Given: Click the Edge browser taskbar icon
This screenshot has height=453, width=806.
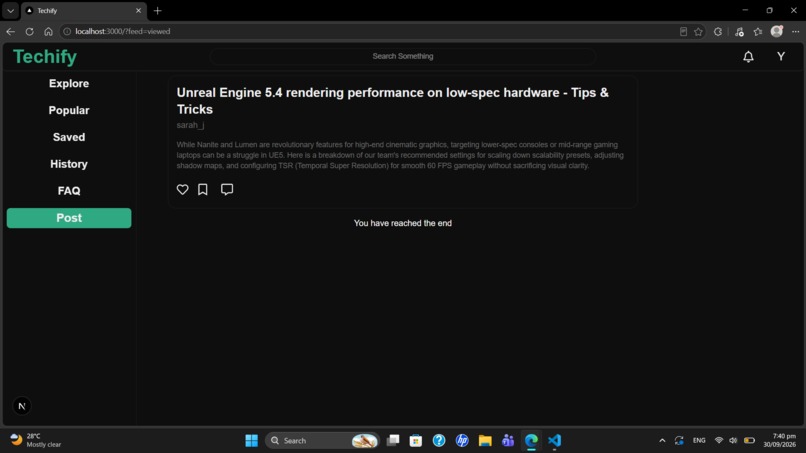Looking at the screenshot, I should click(x=531, y=441).
